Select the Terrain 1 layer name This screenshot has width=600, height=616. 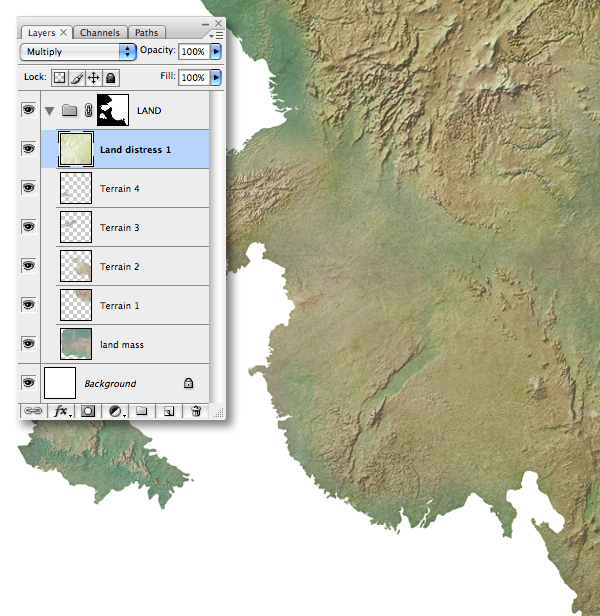coord(119,306)
